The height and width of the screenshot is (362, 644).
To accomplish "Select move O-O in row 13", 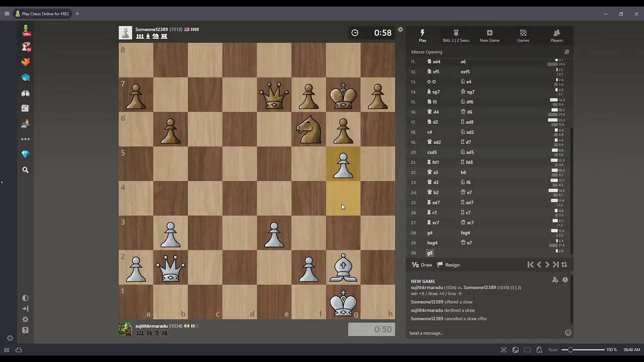I will 431,81.
